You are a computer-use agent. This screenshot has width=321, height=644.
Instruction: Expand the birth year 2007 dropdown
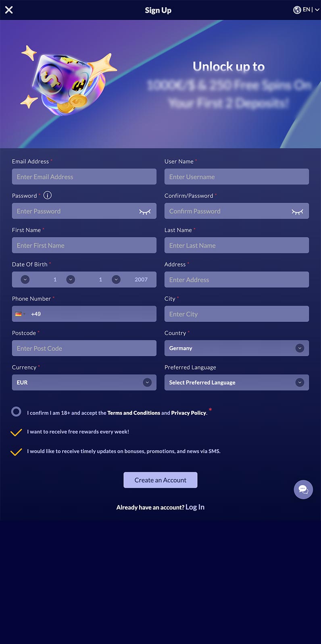point(116,280)
